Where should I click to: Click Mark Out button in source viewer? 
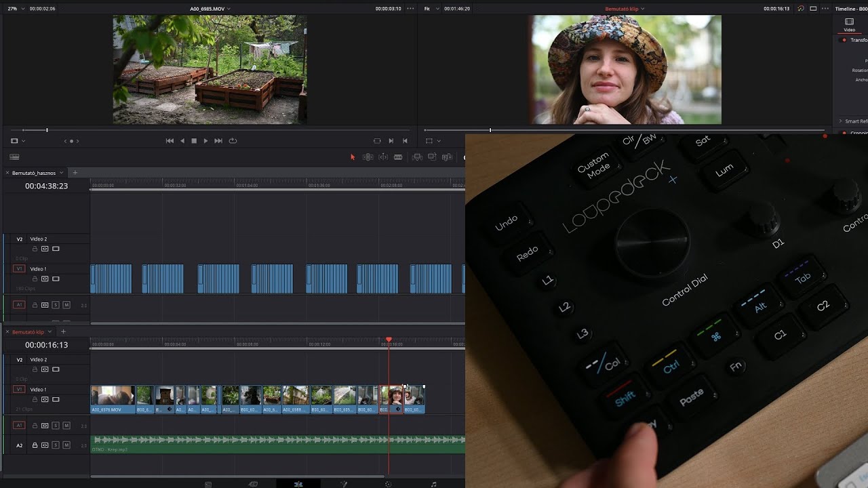[405, 141]
